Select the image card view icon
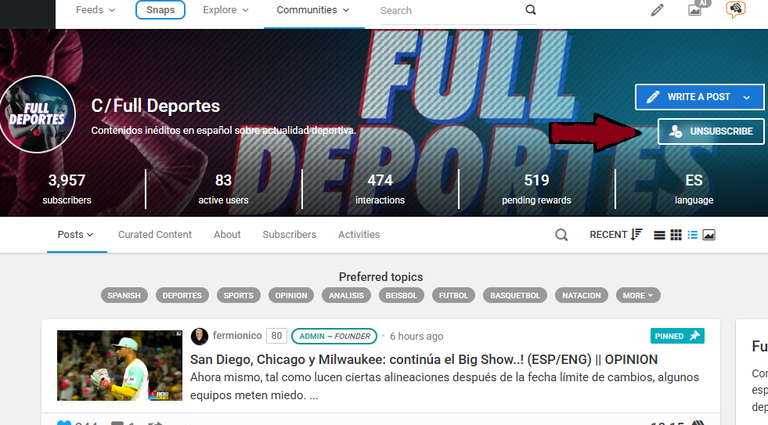Image resolution: width=768 pixels, height=425 pixels. tap(709, 235)
